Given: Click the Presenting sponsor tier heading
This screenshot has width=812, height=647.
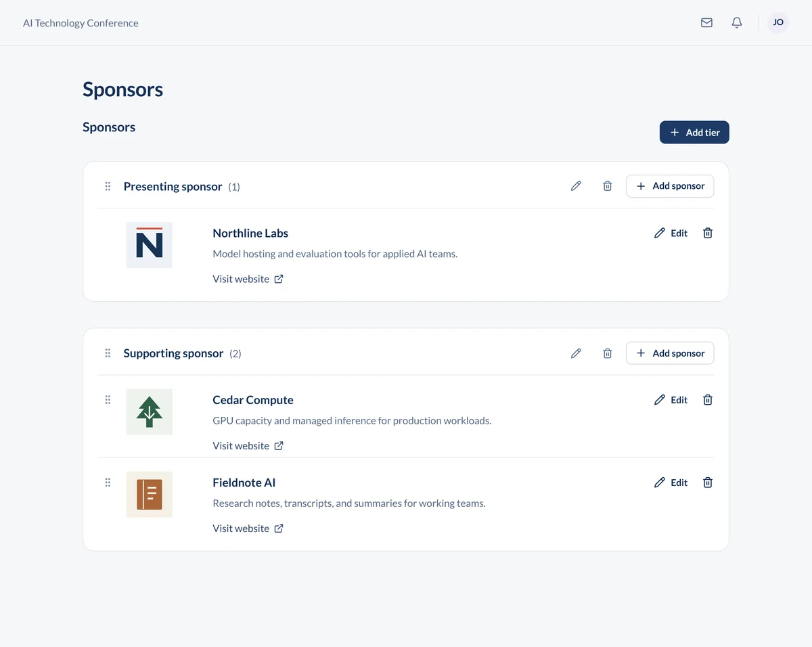Looking at the screenshot, I should click(173, 186).
